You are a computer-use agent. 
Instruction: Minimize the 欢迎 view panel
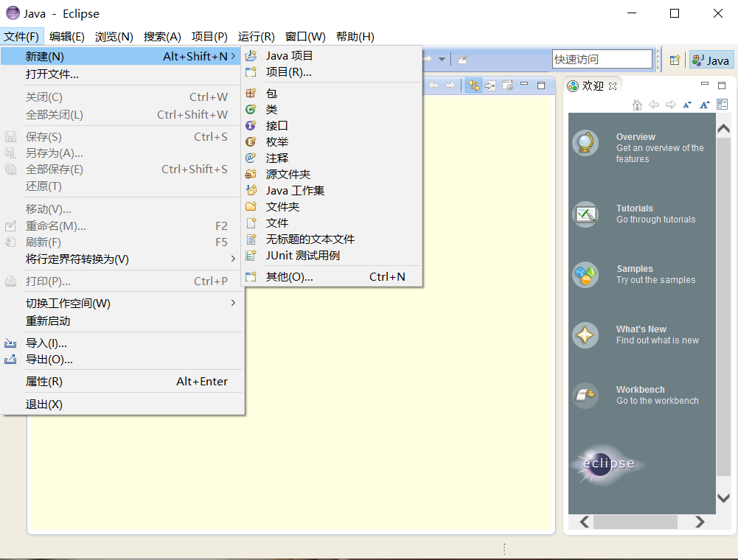click(705, 84)
